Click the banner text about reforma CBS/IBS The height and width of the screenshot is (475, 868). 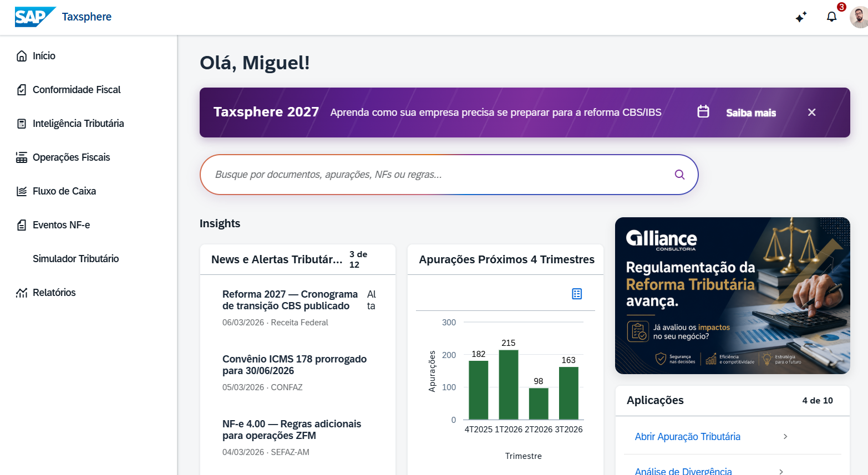(x=496, y=113)
